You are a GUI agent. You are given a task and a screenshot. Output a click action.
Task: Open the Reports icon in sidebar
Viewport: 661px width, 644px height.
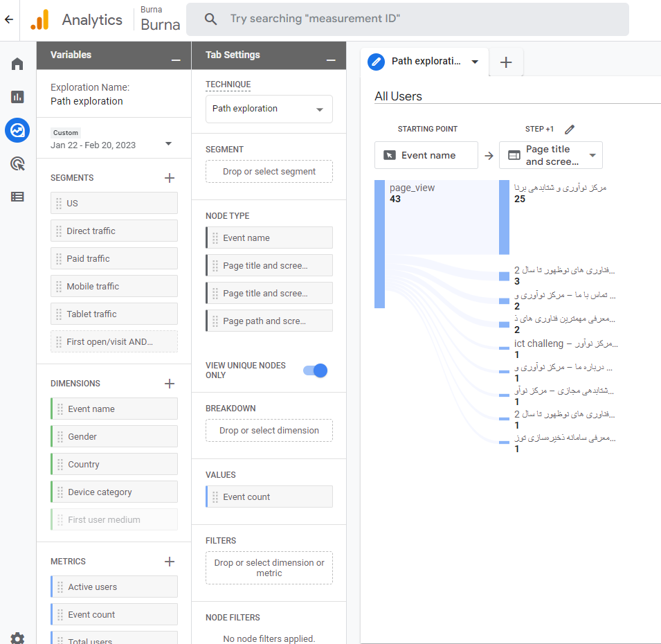(x=17, y=97)
